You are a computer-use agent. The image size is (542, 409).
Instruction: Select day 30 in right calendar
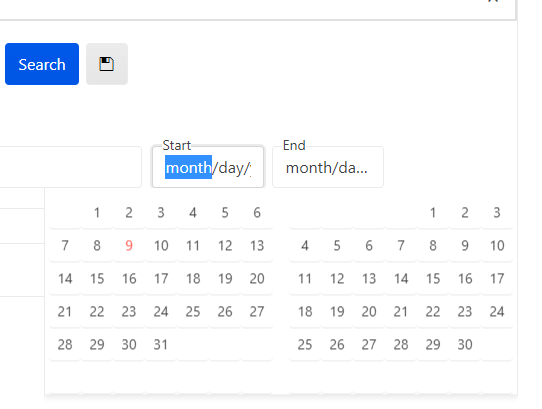pos(465,345)
